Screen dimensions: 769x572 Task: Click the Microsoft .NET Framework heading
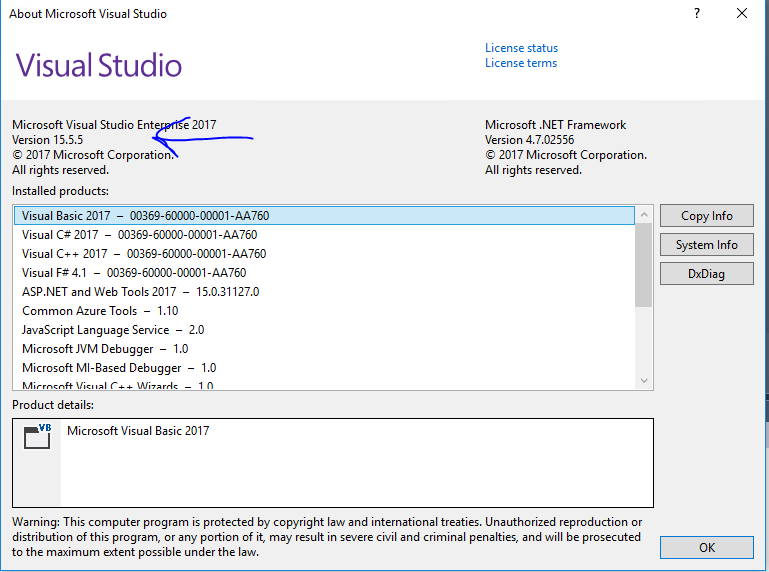555,125
